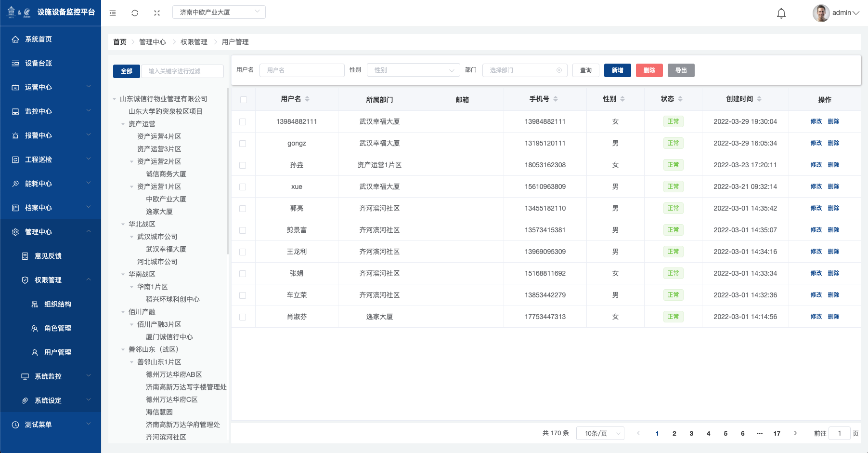Go to next page arrow in pagination

click(x=795, y=433)
